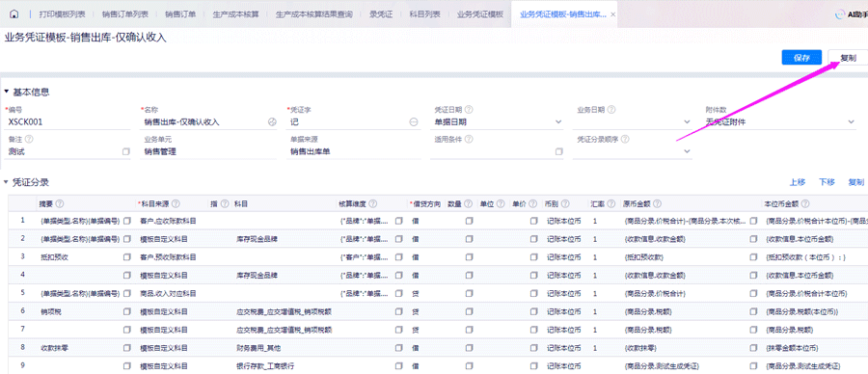Switch to 生产成本核算 tab
Screen dimensions: 868x374
236,14
